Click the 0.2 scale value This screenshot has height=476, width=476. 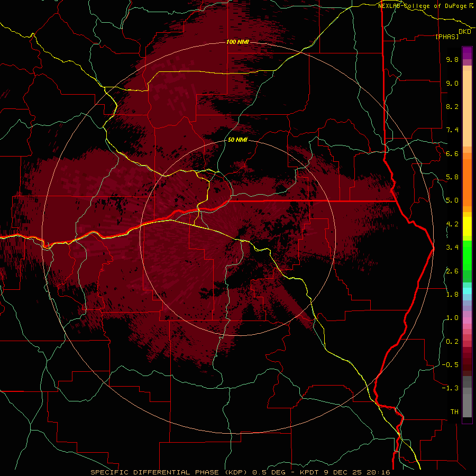(452, 342)
